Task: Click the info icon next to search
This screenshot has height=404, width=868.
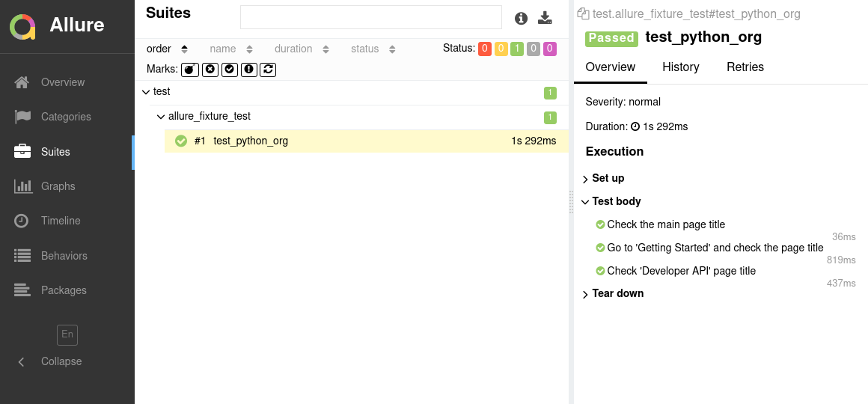Action: (521, 19)
